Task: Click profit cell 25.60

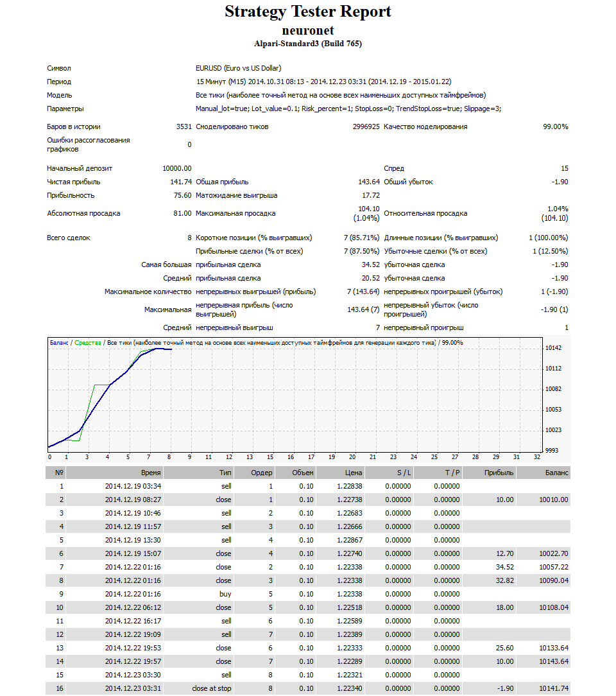Action: (x=505, y=648)
